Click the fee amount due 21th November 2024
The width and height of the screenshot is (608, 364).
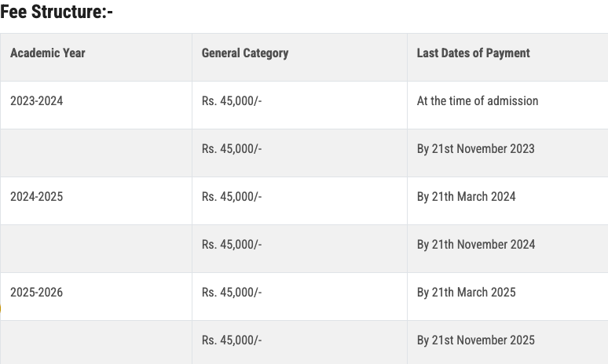pyautogui.click(x=232, y=245)
